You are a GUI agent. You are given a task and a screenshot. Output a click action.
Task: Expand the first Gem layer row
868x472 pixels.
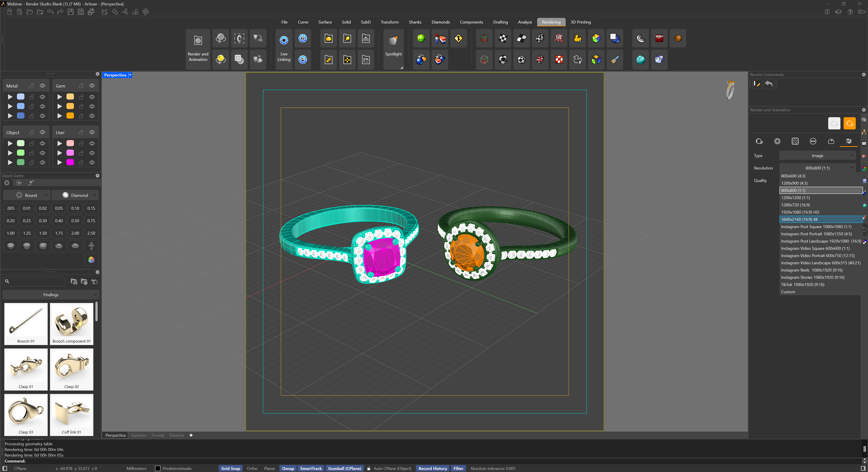point(60,97)
